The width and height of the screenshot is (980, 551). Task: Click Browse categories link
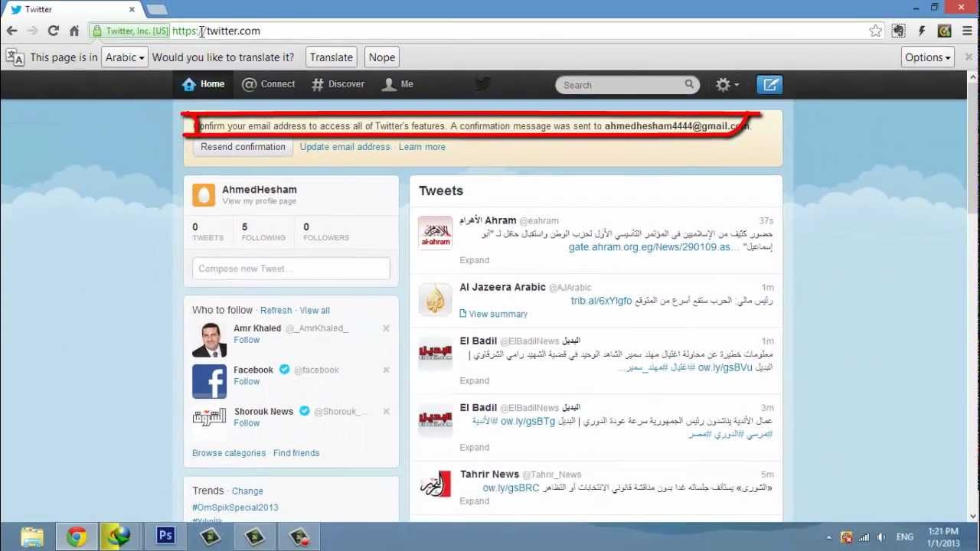coord(229,453)
